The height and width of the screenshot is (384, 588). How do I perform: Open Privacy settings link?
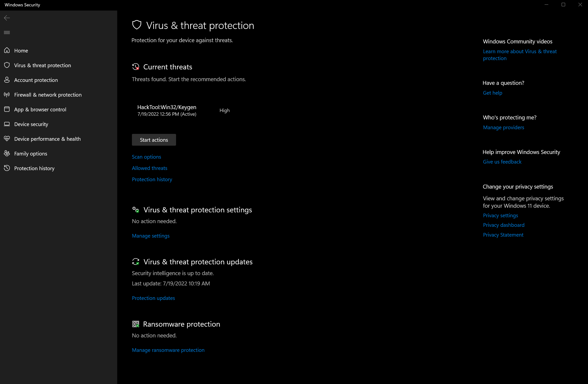click(500, 215)
